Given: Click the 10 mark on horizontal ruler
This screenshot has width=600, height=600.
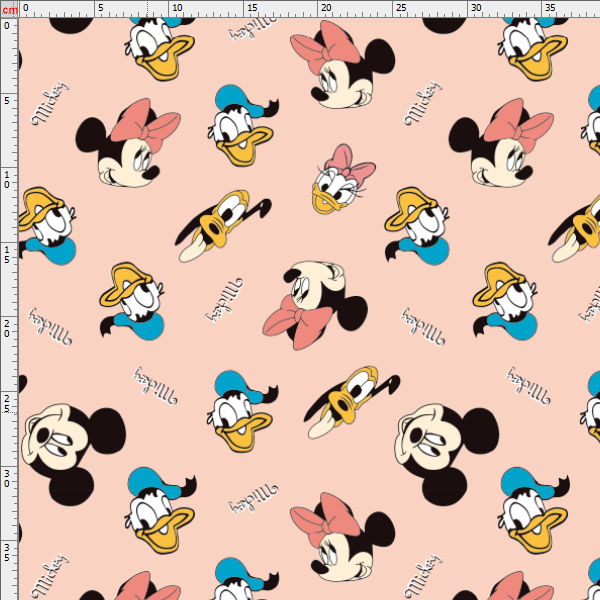Looking at the screenshot, I should 176,8.
